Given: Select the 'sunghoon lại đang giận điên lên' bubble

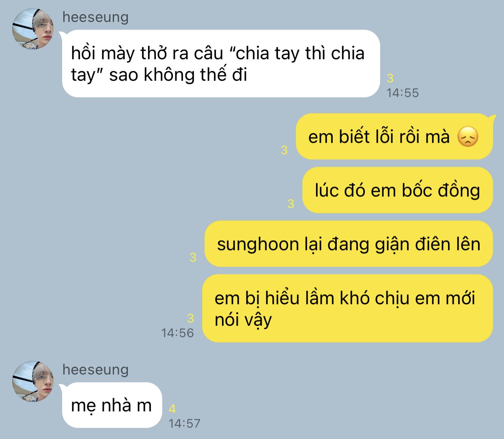Looking at the screenshot, I should [349, 244].
